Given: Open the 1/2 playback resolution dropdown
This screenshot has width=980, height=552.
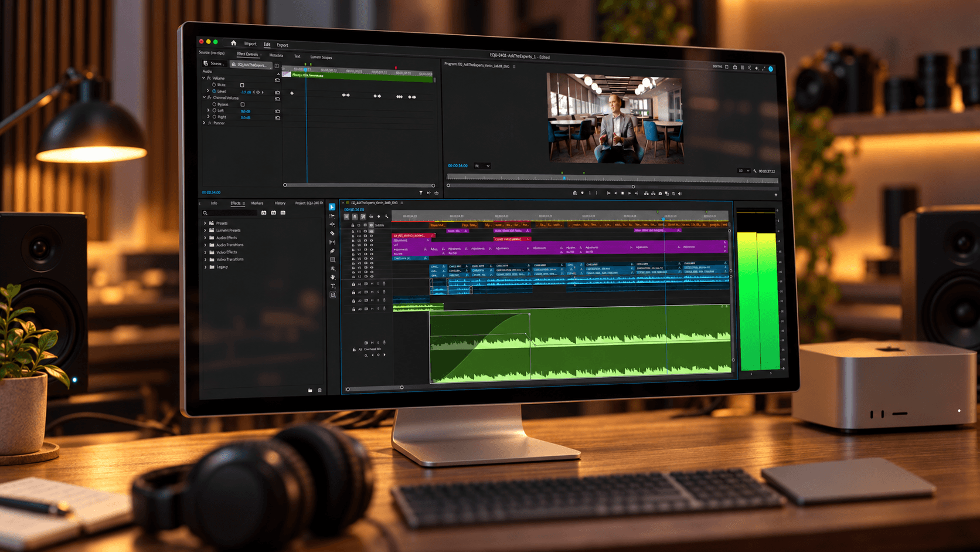Looking at the screenshot, I should pos(744,171).
